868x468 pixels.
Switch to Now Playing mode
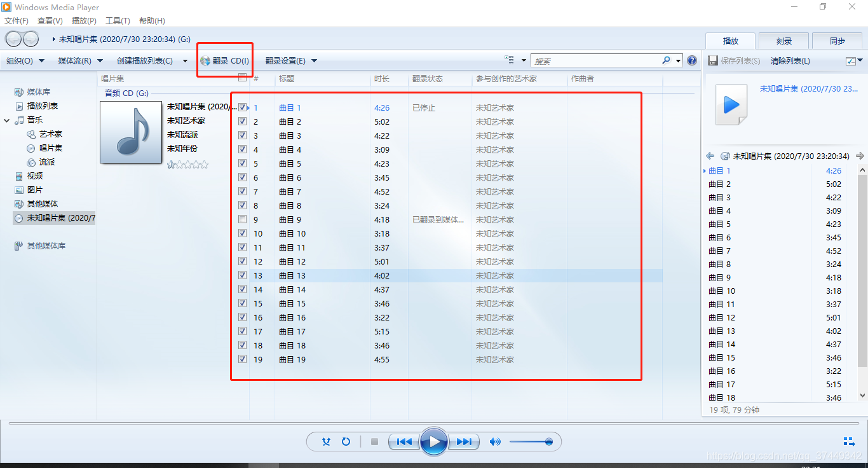click(x=849, y=441)
